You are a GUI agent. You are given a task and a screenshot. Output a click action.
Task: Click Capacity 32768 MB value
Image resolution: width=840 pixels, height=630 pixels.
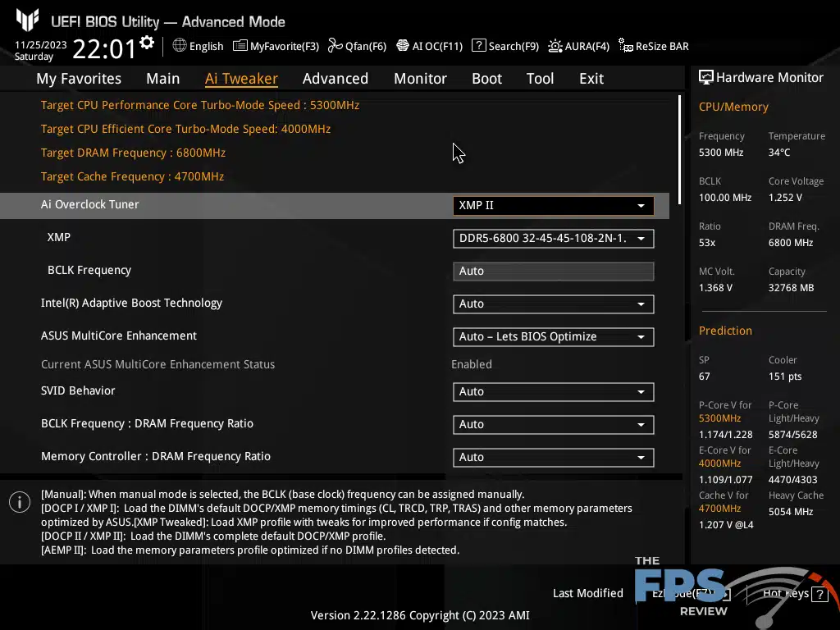tap(792, 288)
